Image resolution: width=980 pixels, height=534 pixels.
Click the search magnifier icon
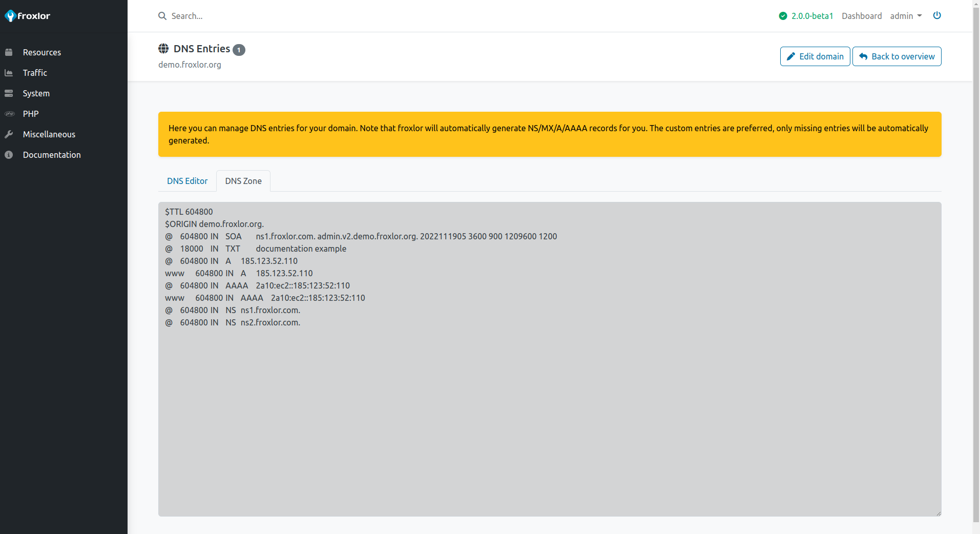pyautogui.click(x=162, y=16)
